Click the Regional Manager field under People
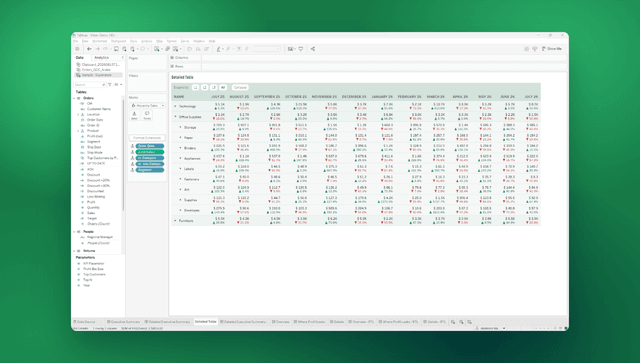The height and width of the screenshot is (363, 640). (x=99, y=237)
